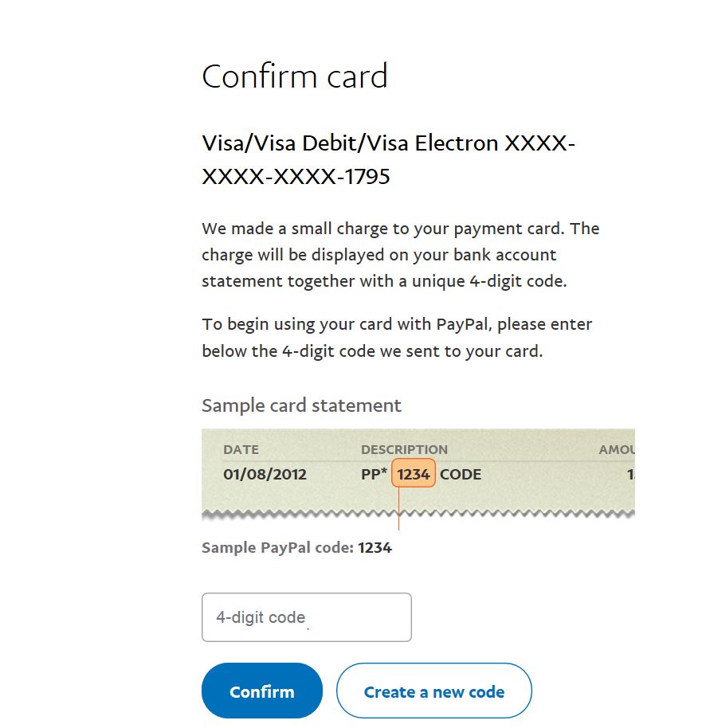The width and height of the screenshot is (710, 728).
Task: Click the DESCRIPTION column header in sample statement
Action: (404, 449)
